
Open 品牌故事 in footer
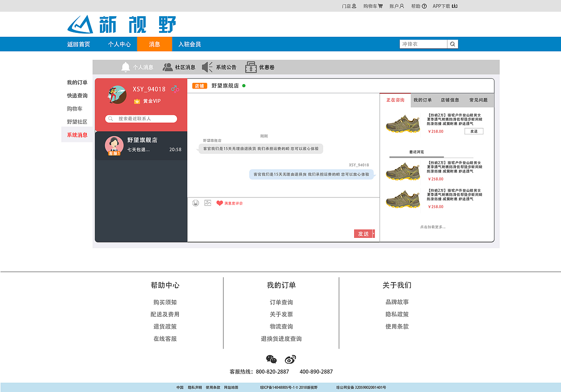click(x=397, y=302)
